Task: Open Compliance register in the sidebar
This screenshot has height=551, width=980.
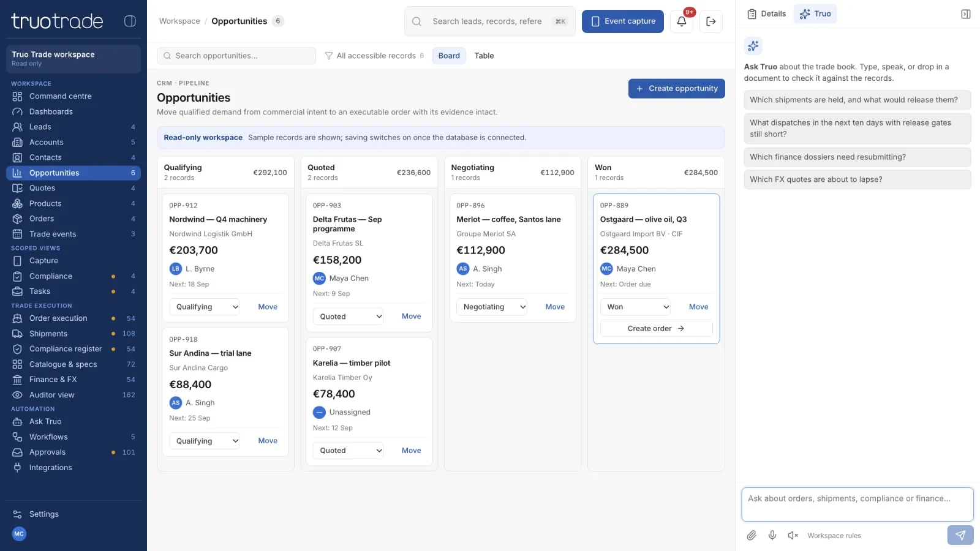Action: click(x=73, y=349)
